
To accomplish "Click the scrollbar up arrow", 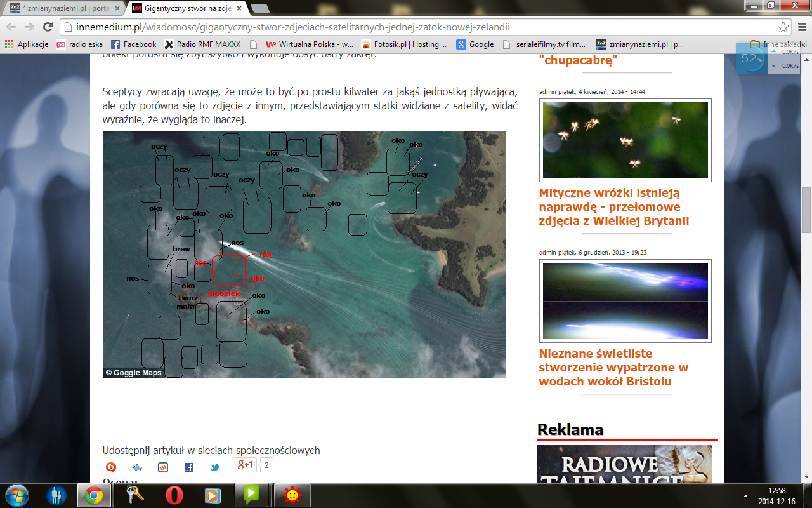I will (x=806, y=59).
